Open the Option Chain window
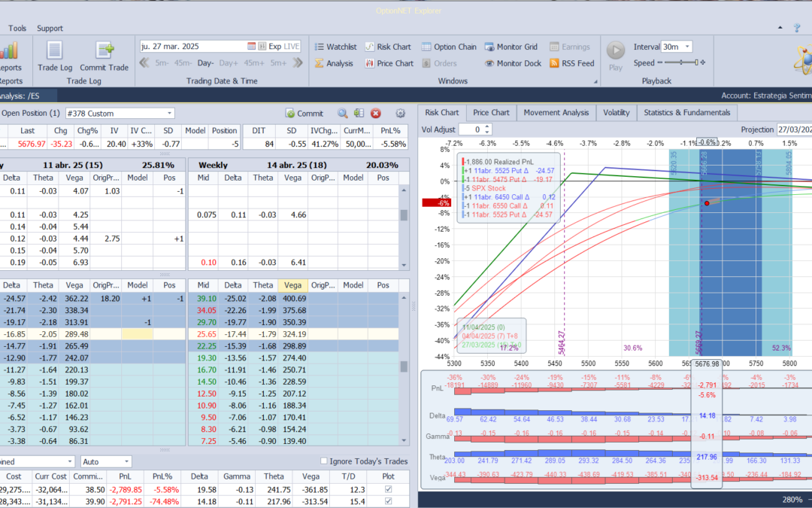This screenshot has height=508, width=812. (x=448, y=47)
